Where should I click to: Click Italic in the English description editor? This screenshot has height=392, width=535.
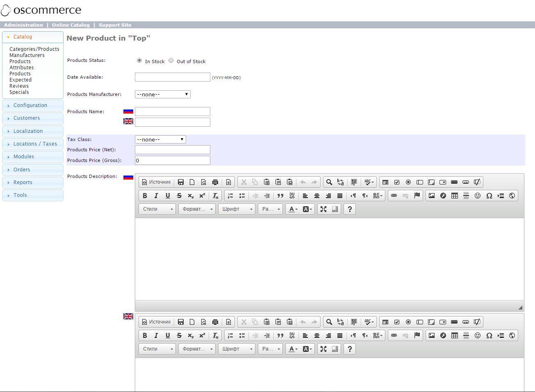[156, 335]
